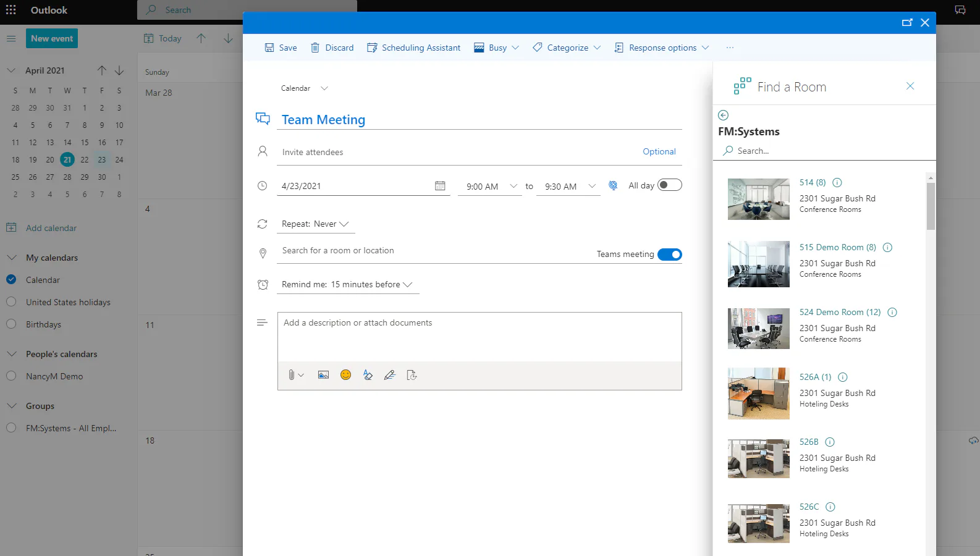980x556 pixels.
Task: Show info for 524 Demo Room
Action: click(x=892, y=312)
